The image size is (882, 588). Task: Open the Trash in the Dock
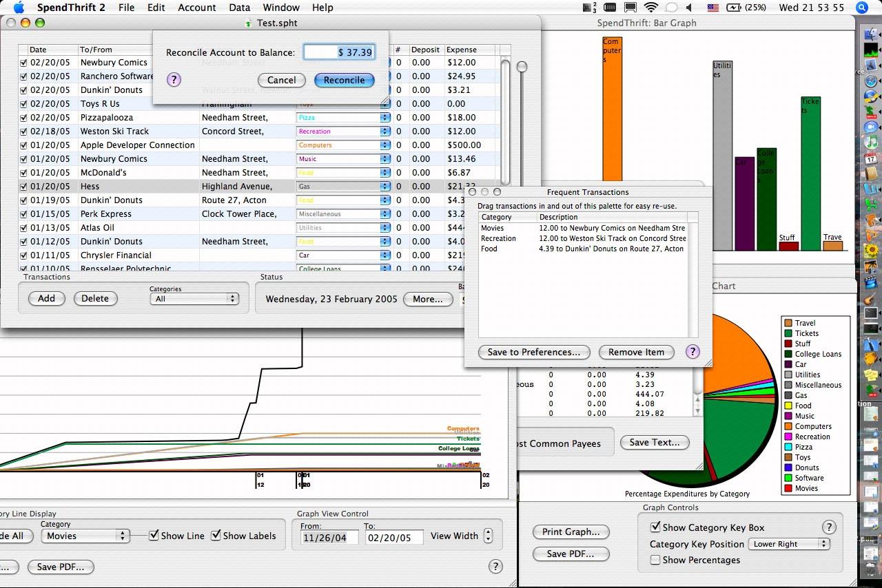[871, 569]
